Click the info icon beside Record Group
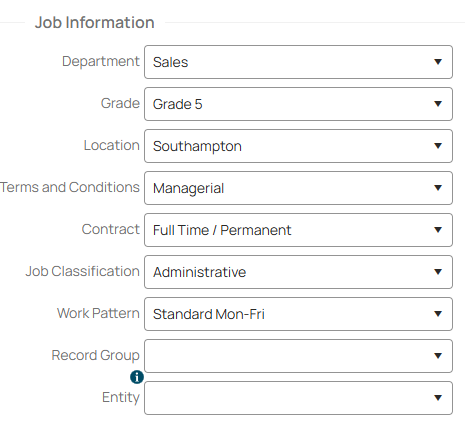 click(x=137, y=377)
